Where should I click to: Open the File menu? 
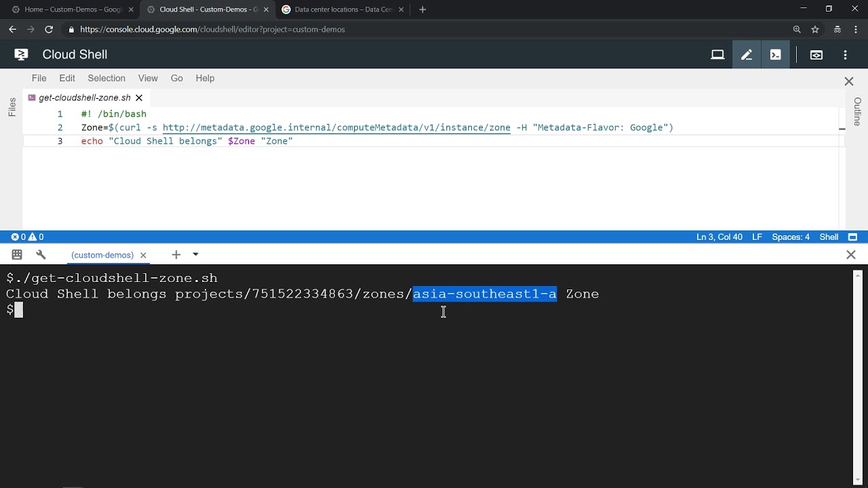(x=39, y=78)
